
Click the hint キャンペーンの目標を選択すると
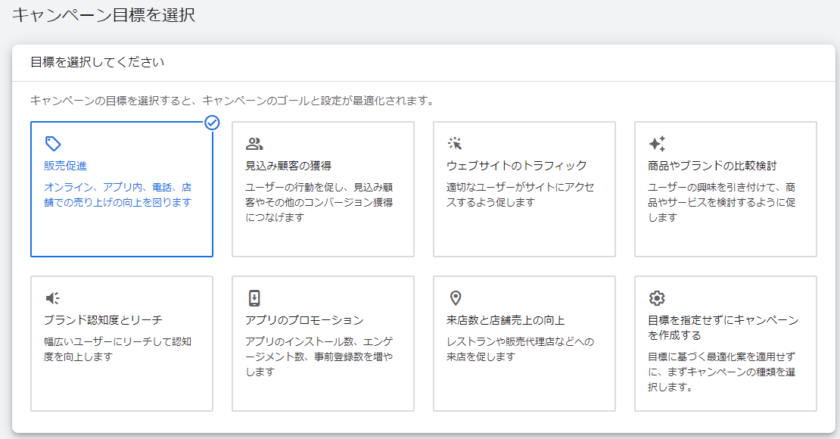[232, 101]
